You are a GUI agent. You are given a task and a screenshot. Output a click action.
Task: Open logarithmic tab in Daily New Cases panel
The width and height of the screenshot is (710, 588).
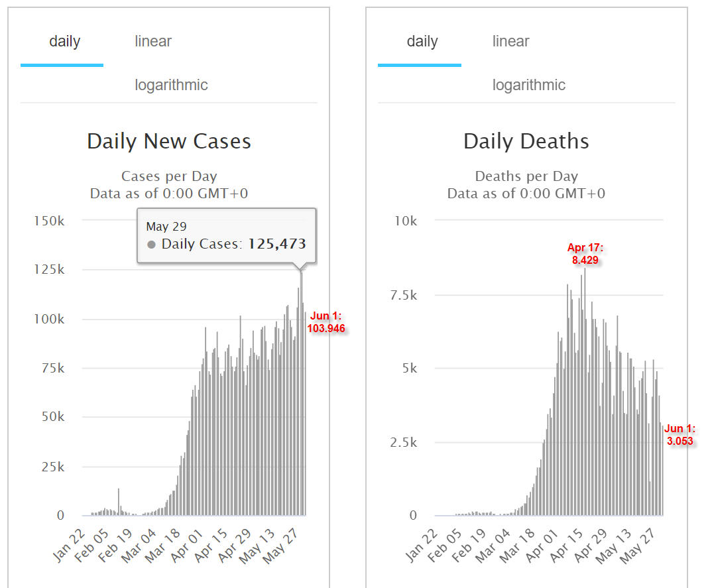(x=171, y=85)
